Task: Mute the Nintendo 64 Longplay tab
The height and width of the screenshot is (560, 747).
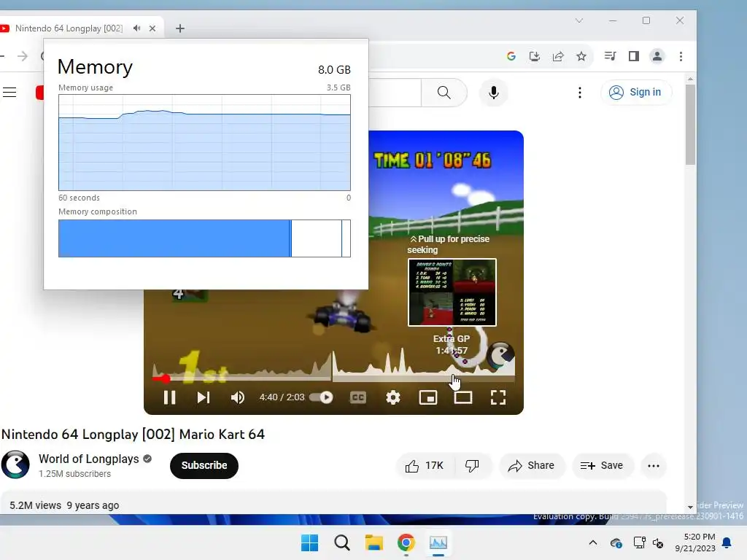Action: (x=136, y=28)
